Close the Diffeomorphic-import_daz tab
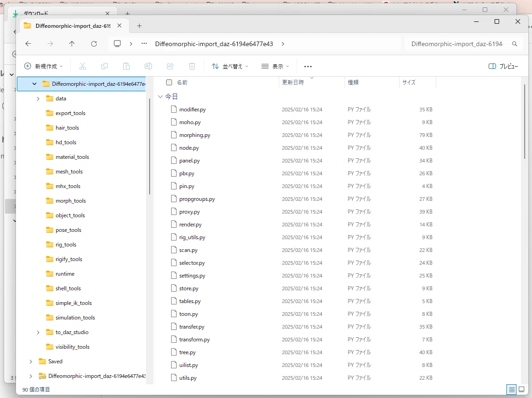 pyautogui.click(x=120, y=26)
